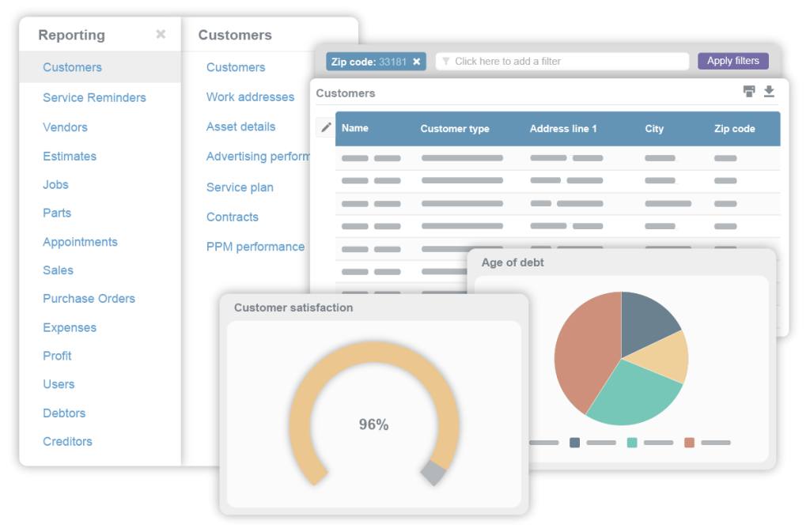Open the Contracts report
Viewport: 810px width, 532px height.
233,217
